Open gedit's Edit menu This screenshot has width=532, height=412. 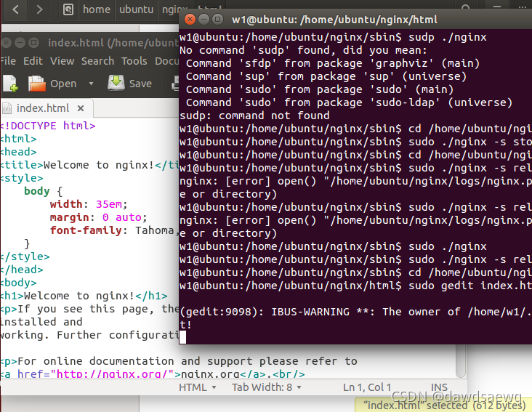pos(33,61)
